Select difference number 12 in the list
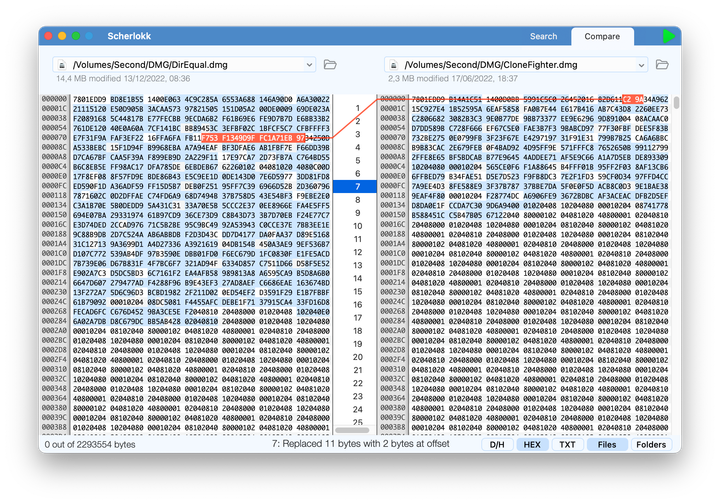The width and height of the screenshot is (720, 504). (x=357, y=252)
